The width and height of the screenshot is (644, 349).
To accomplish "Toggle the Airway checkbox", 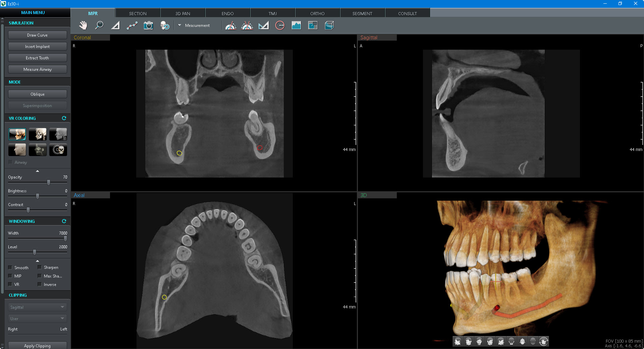I will 10,162.
